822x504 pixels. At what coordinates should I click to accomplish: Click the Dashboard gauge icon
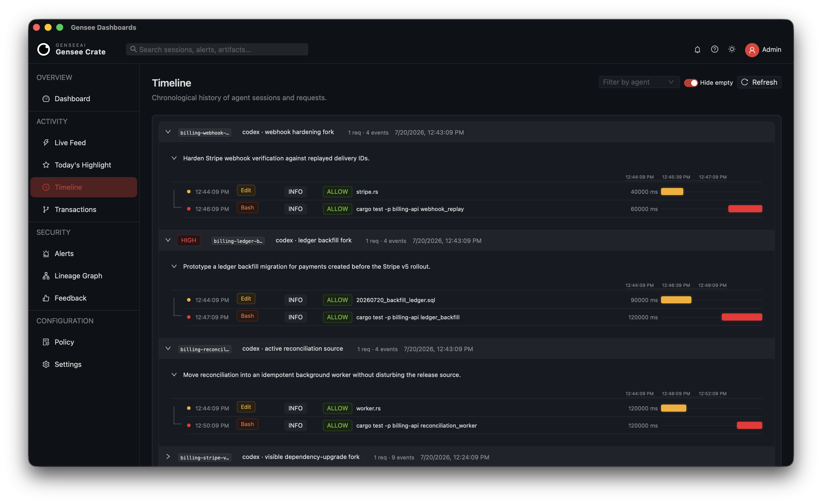46,99
